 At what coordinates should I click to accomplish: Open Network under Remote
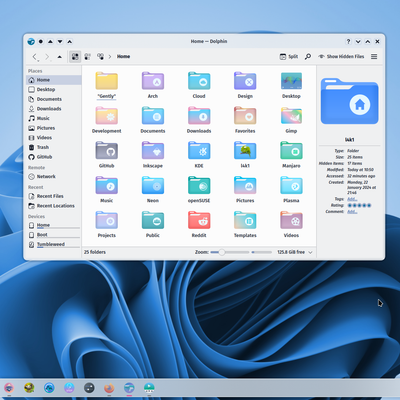tap(54, 176)
